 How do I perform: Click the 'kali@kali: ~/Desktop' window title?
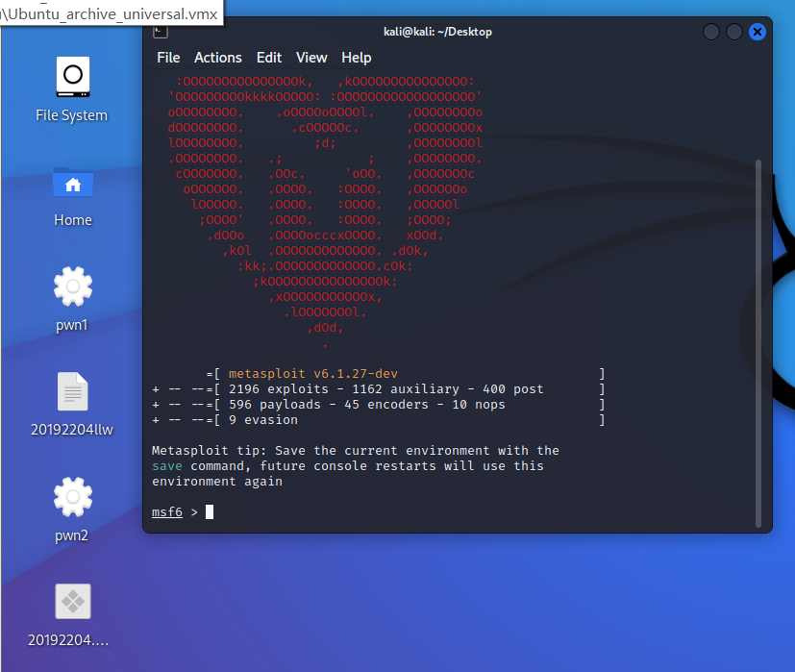coord(437,32)
